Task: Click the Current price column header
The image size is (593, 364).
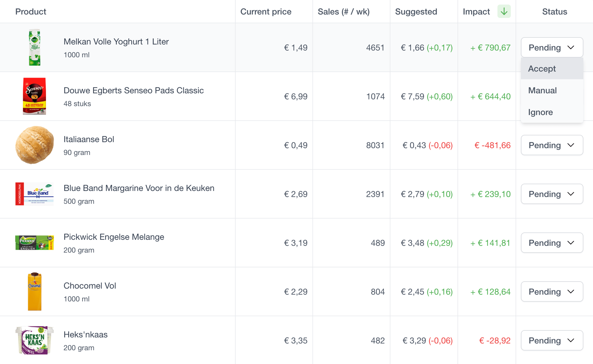Action: click(266, 12)
